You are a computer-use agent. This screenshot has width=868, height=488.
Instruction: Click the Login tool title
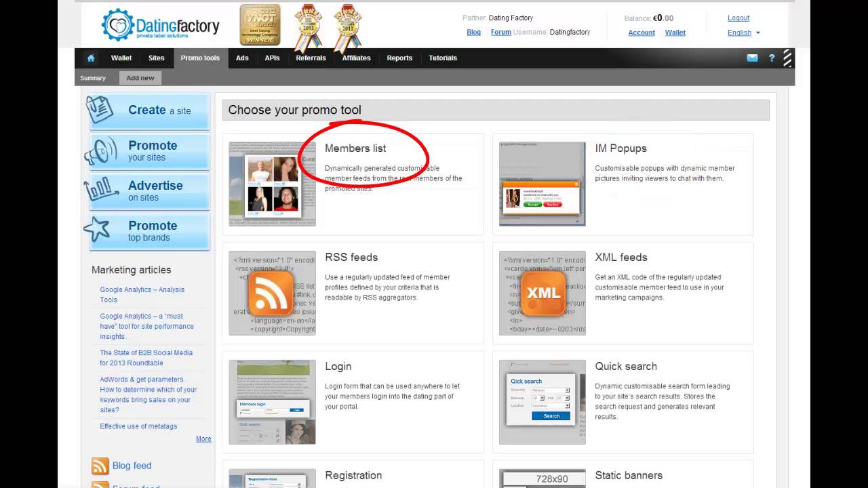338,367
